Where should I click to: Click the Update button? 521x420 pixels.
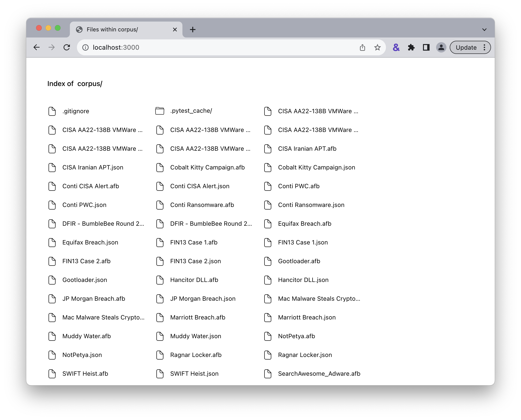(x=466, y=47)
